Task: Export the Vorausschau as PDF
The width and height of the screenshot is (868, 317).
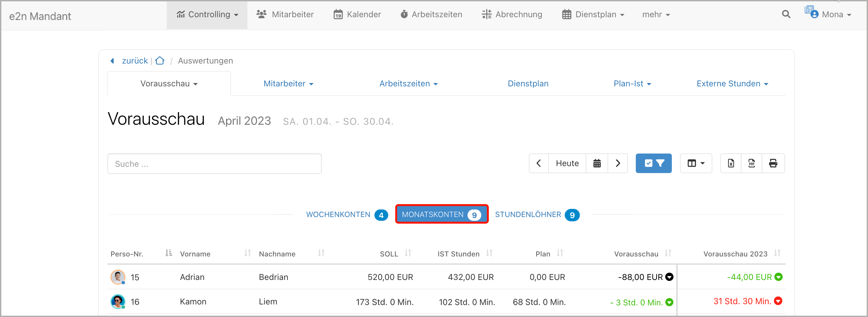Action: coord(752,163)
